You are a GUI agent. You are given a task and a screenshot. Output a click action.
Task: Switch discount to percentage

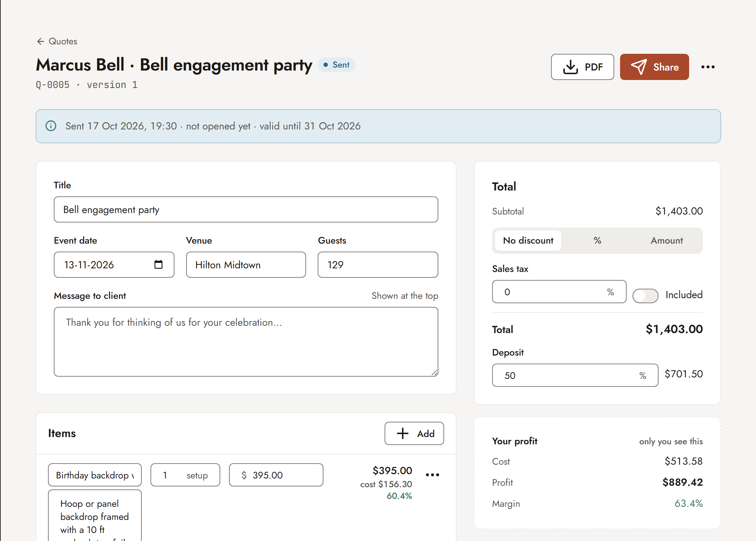[597, 241]
